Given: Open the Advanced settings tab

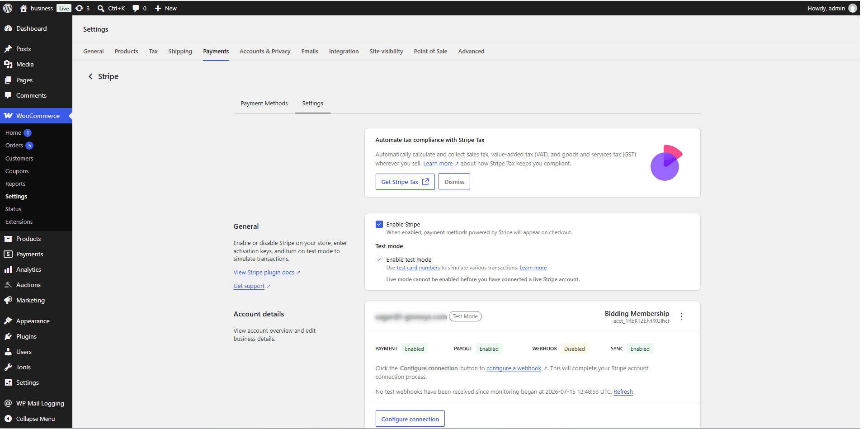Looking at the screenshot, I should pos(472,51).
